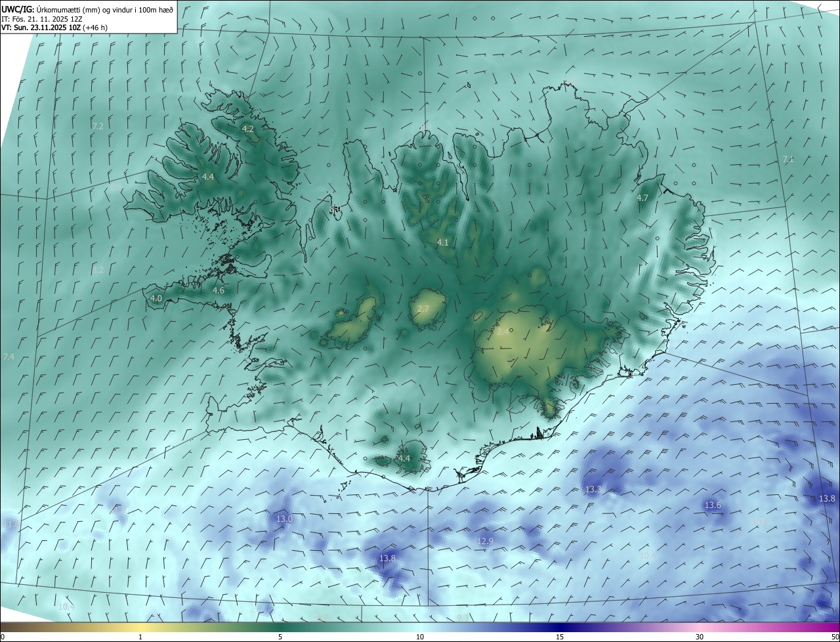Click the colorbar tick label '1'
Image resolution: width=840 pixels, height=642 pixels.
140,637
